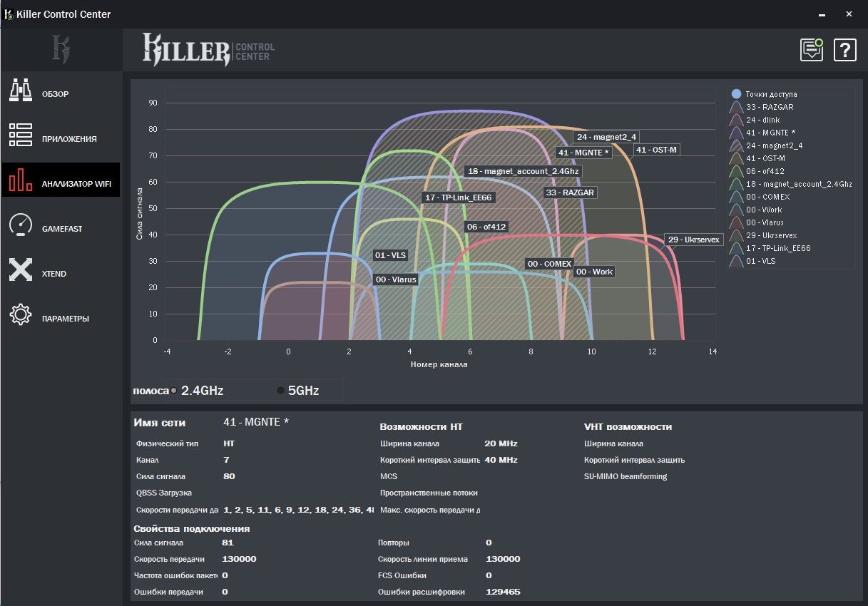Select the 06 - of412 chart label

pos(486,227)
